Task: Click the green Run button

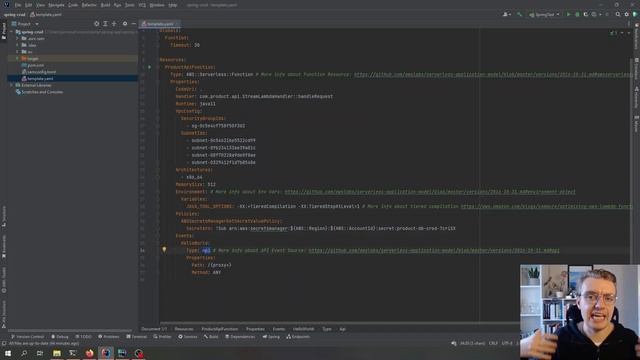Action: (x=568, y=14)
